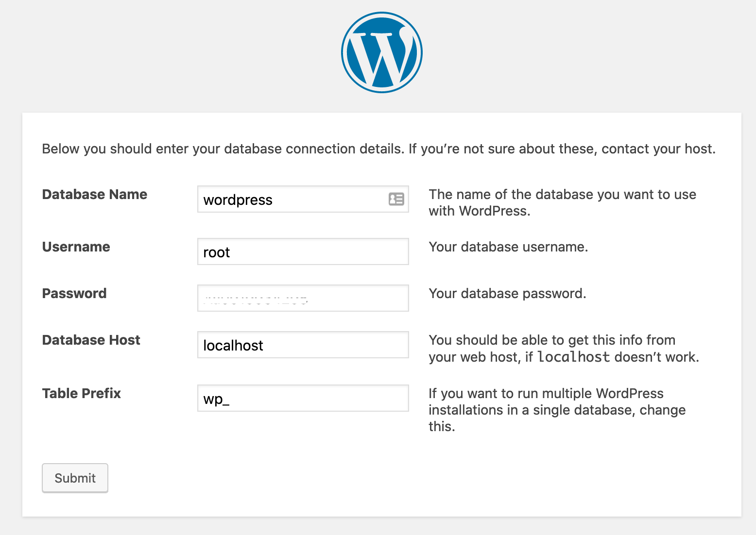Click "Your database password." help text
756x535 pixels.
[507, 293]
